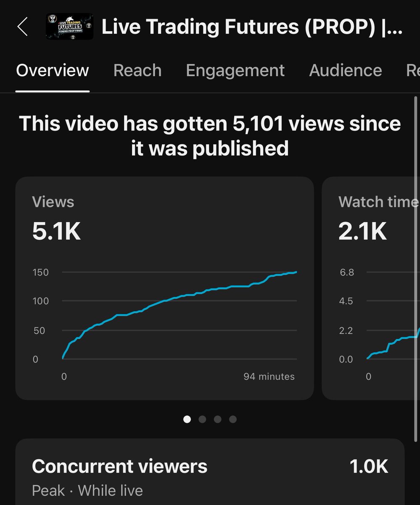
Task: Tap the 6.8 label on Watch time axis
Action: pos(347,272)
